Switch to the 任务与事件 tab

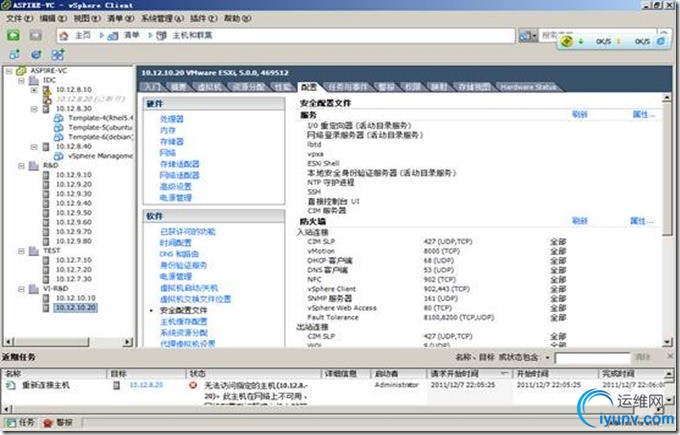pos(347,87)
